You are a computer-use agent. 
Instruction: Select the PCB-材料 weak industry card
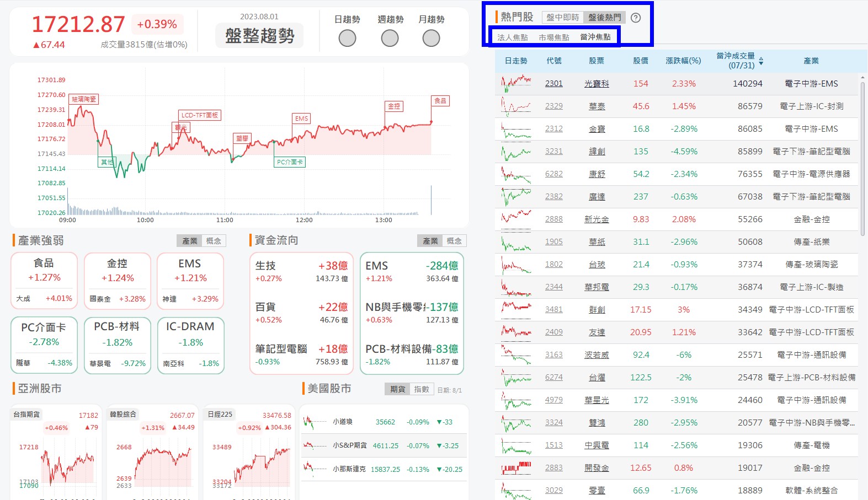tap(118, 345)
